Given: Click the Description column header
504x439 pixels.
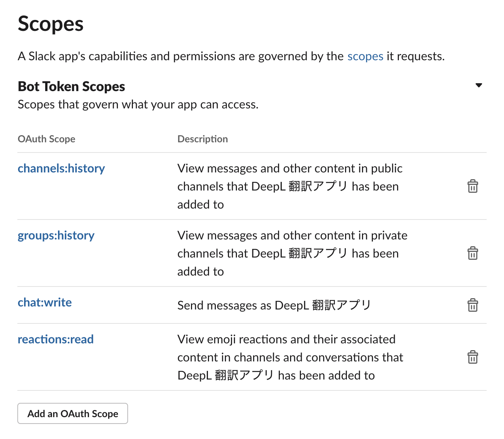Looking at the screenshot, I should tap(202, 139).
